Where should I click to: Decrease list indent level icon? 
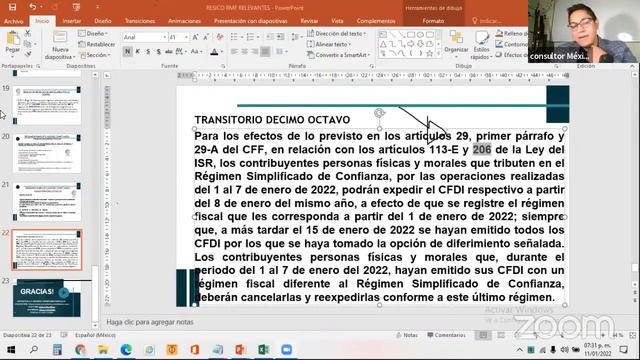(270, 37)
